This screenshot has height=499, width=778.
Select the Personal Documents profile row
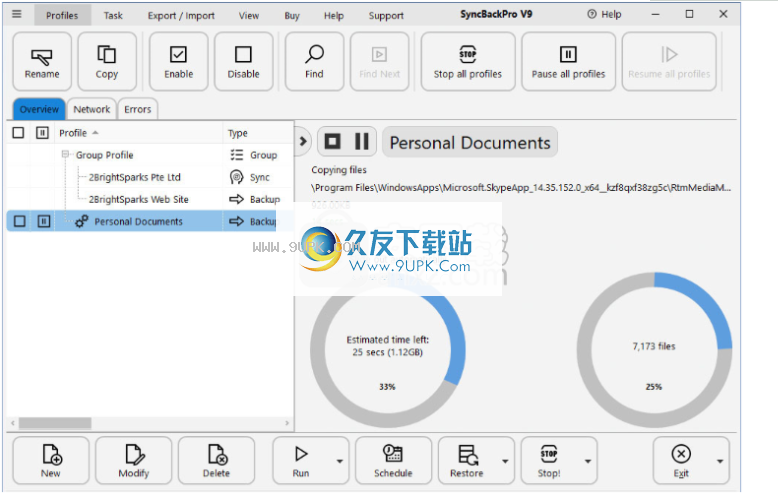(x=150, y=221)
